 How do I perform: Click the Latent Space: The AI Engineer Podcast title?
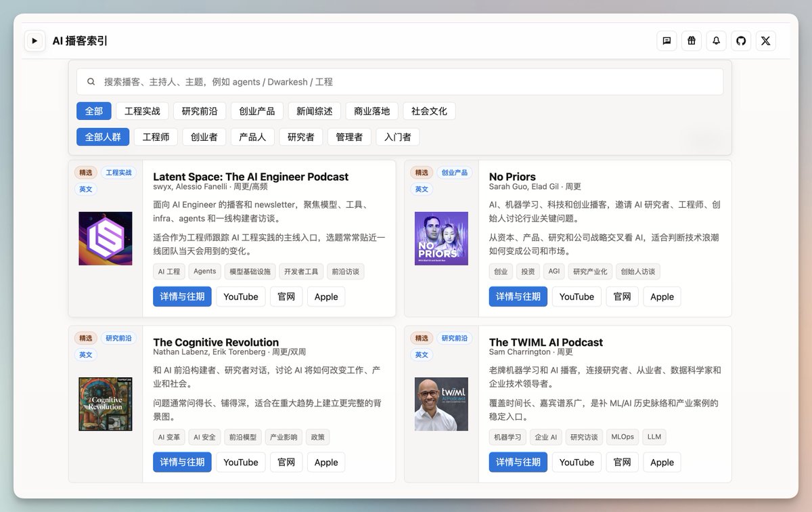click(x=250, y=177)
